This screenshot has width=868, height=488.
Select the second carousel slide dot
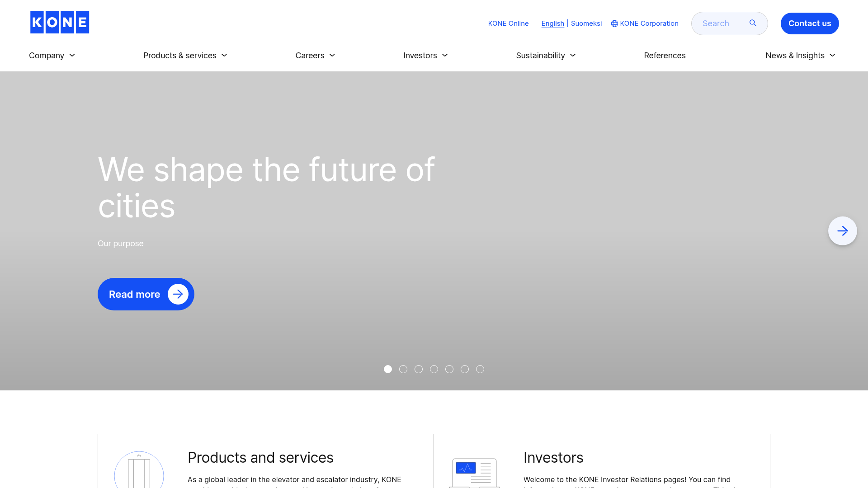click(x=403, y=369)
